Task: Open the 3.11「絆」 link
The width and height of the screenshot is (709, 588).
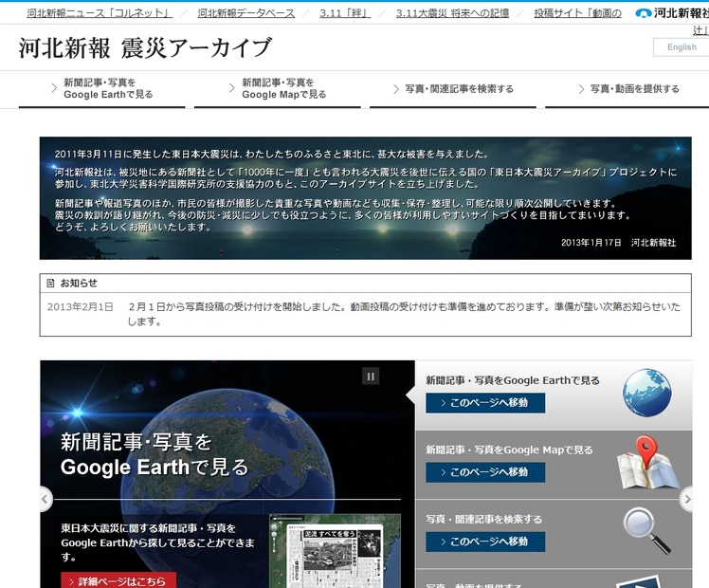Action: point(345,13)
